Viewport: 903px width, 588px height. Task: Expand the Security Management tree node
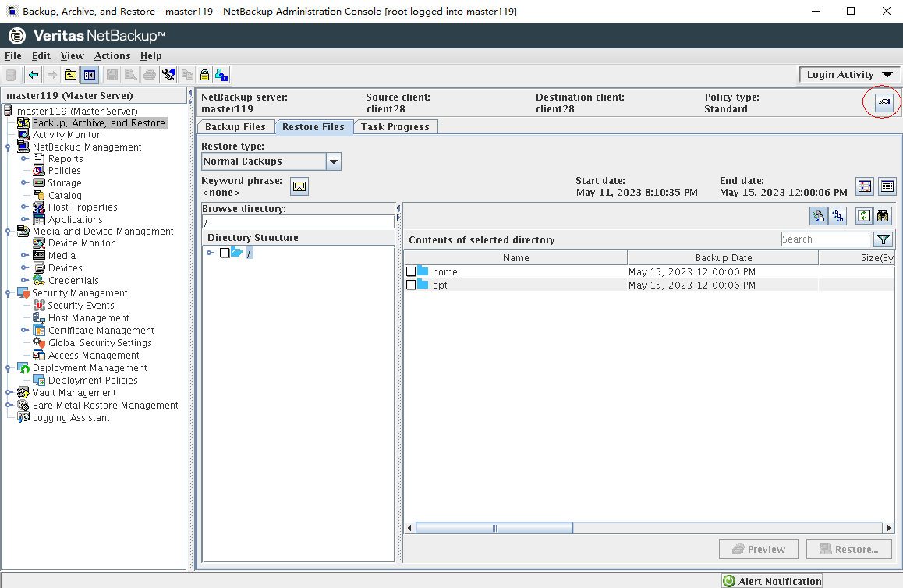(x=8, y=293)
